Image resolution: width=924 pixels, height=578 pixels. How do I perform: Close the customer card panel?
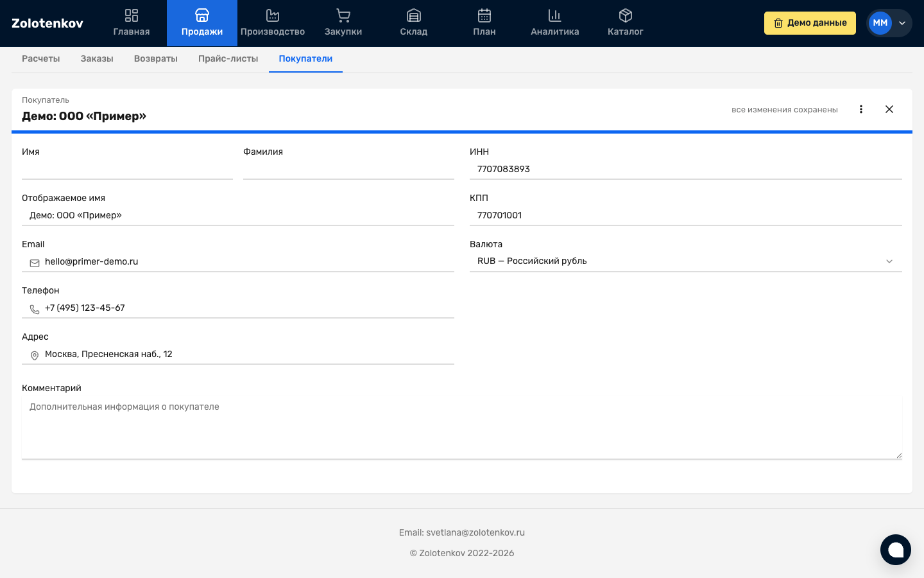click(x=889, y=109)
